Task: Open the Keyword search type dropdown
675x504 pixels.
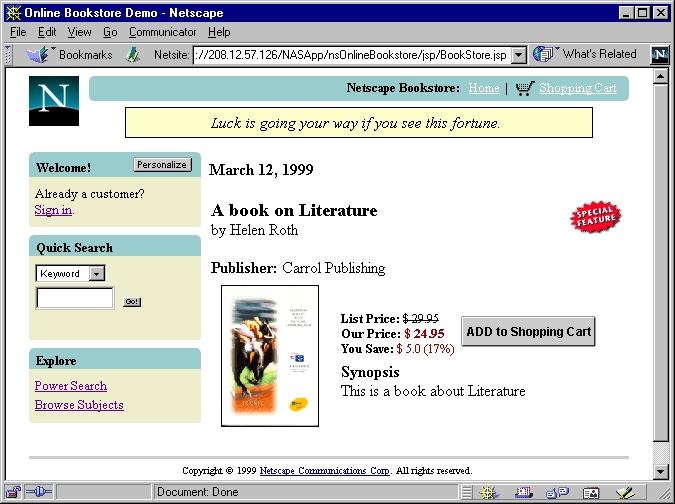Action: [x=97, y=273]
